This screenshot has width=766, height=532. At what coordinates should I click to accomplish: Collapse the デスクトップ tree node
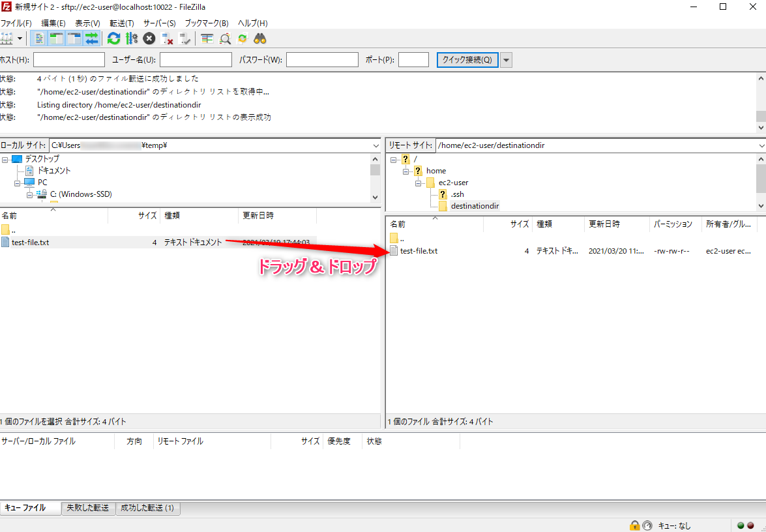click(x=5, y=159)
